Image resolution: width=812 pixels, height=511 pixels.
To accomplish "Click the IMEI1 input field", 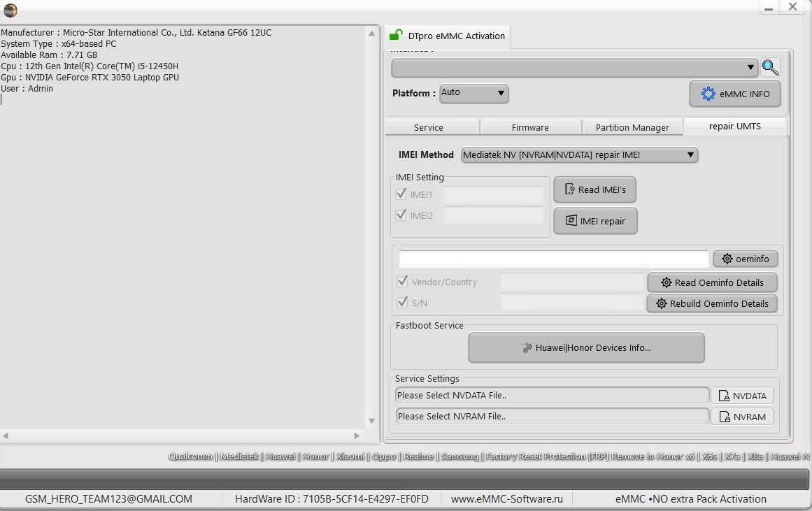I will (493, 195).
